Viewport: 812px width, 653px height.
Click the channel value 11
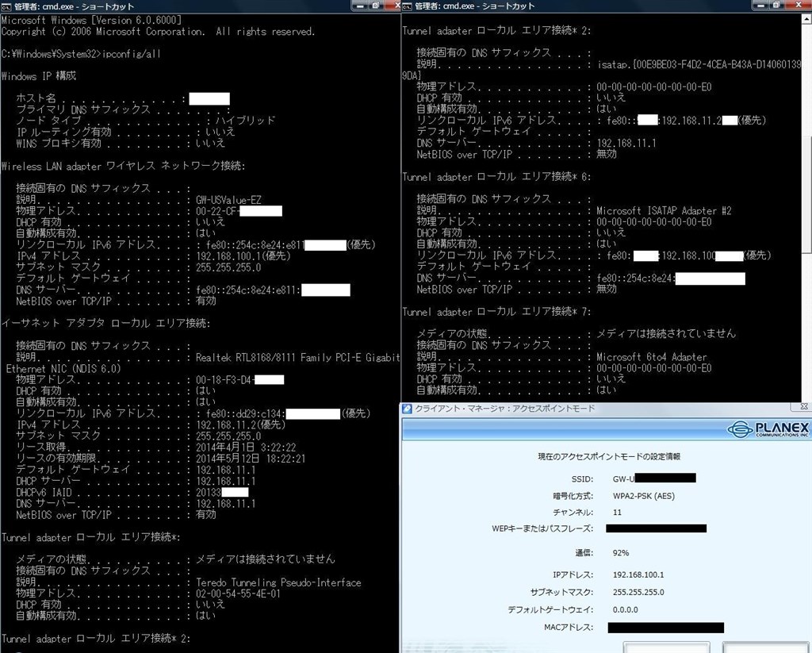617,512
